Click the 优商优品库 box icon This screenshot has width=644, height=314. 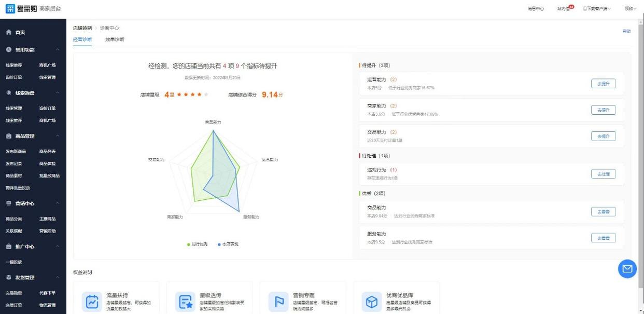pyautogui.click(x=371, y=302)
